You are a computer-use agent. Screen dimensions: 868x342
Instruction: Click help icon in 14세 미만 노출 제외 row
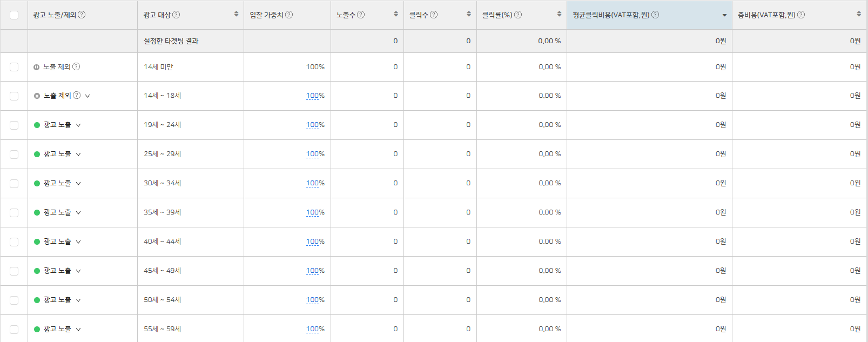[x=76, y=66]
